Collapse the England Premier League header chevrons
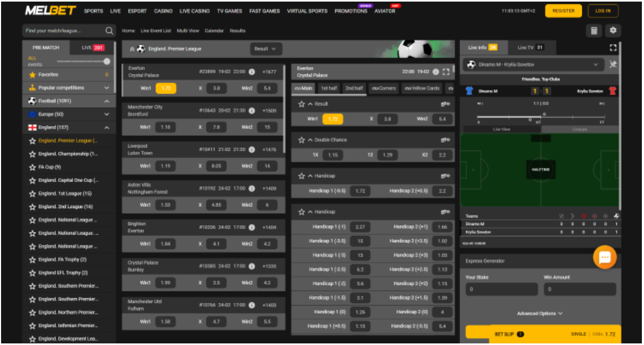The height and width of the screenshot is (345, 644). point(131,49)
